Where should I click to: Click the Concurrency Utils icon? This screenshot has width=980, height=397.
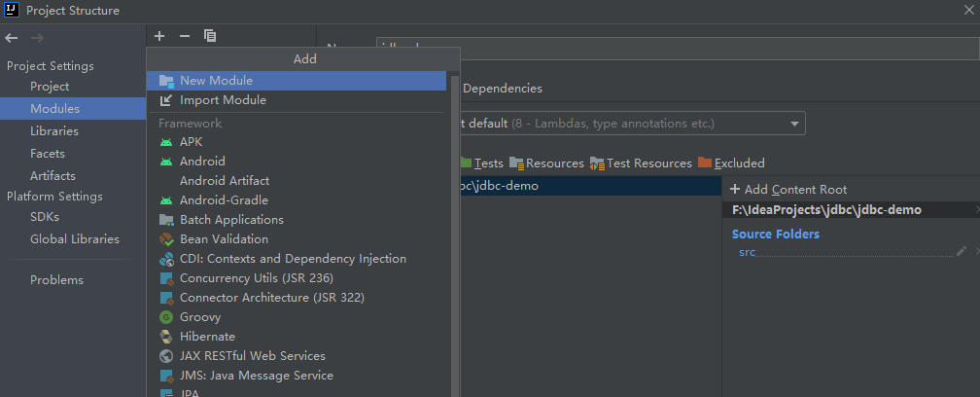166,278
